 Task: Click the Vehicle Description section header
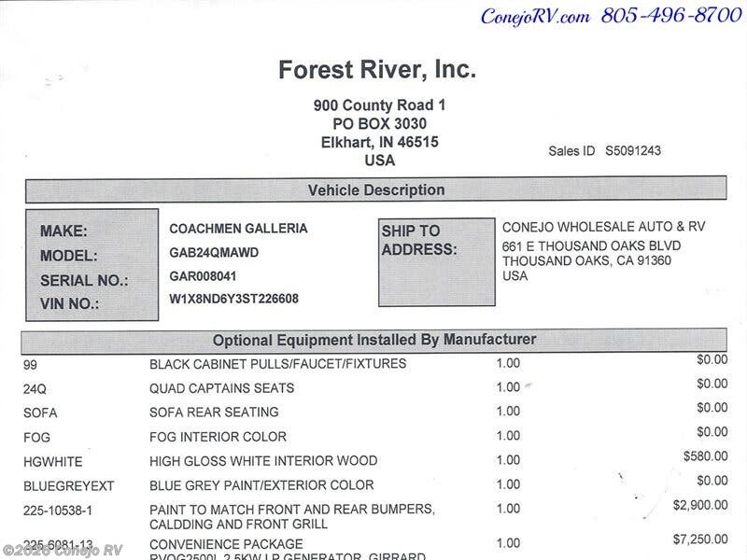(x=376, y=190)
